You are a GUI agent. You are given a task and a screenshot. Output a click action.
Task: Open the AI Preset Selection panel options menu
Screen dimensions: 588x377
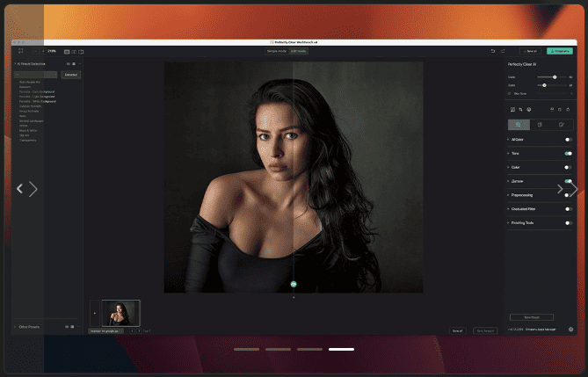(x=79, y=64)
